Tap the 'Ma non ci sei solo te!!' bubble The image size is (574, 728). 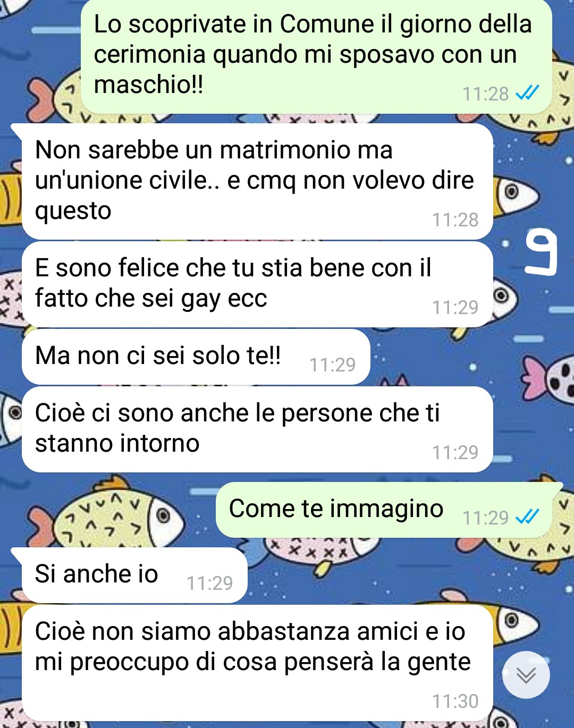[x=196, y=357]
